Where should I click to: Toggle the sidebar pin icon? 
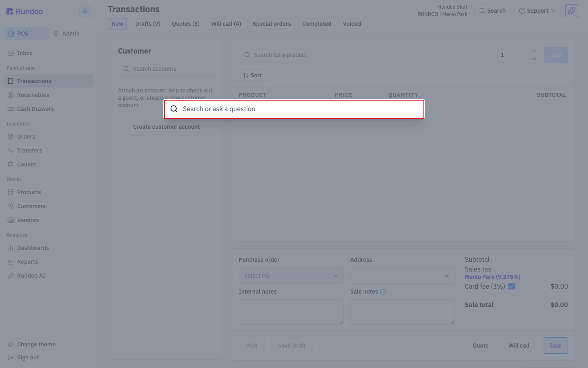85,11
